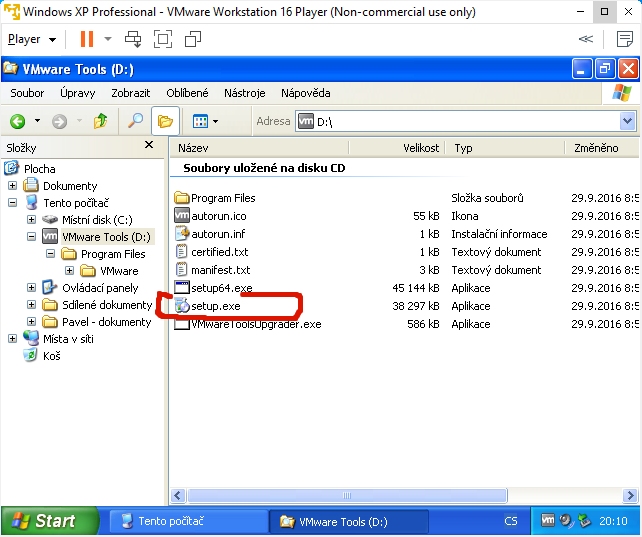
Task: Close the Složky folders pane
Action: (x=149, y=144)
